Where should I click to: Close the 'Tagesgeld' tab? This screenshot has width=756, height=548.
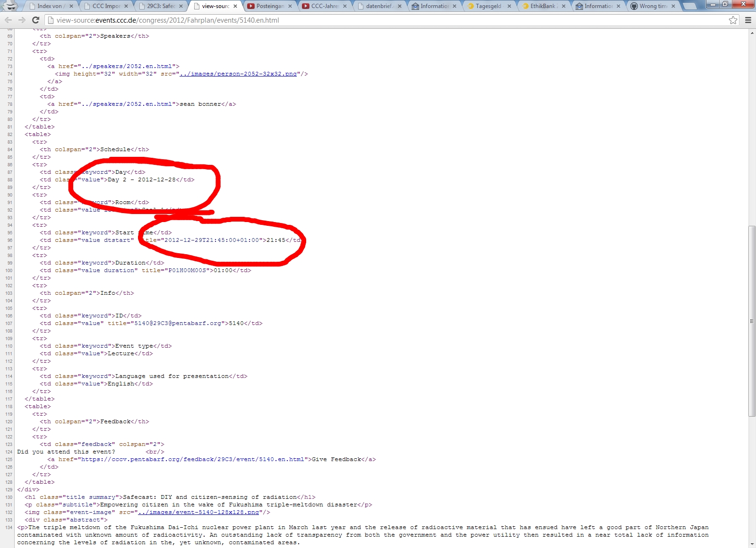pos(509,6)
